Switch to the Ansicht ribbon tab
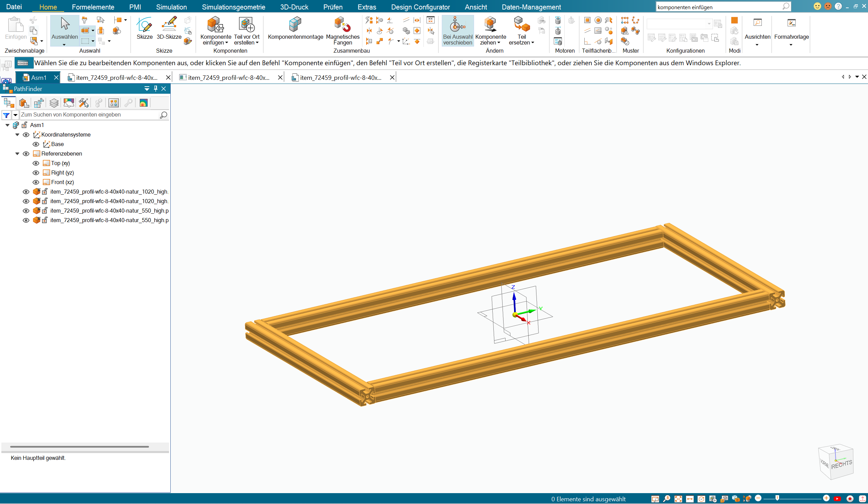Viewport: 868px width, 504px height. click(475, 7)
